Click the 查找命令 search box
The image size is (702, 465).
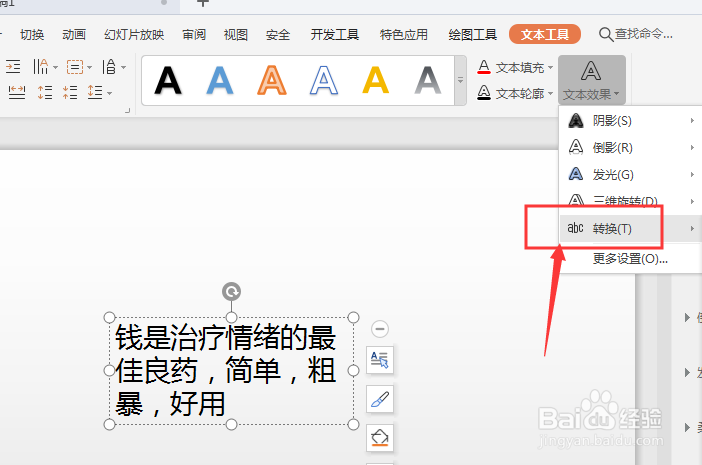click(x=636, y=34)
